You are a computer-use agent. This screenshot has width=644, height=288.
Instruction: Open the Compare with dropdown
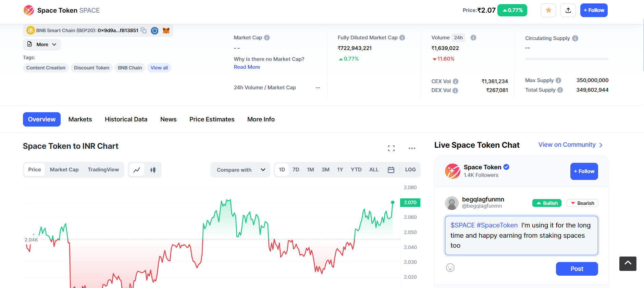pos(240,170)
